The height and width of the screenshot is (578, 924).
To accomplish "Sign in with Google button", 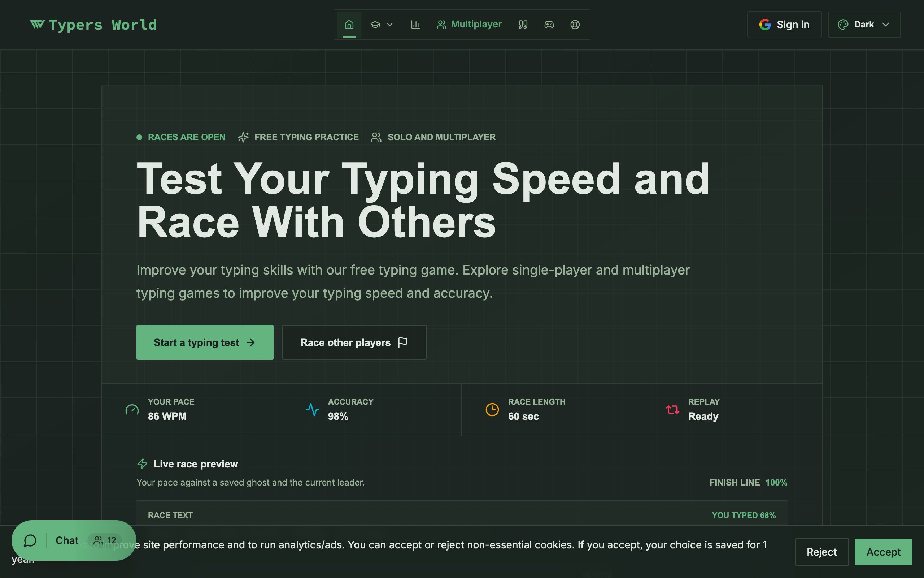I will coord(784,25).
